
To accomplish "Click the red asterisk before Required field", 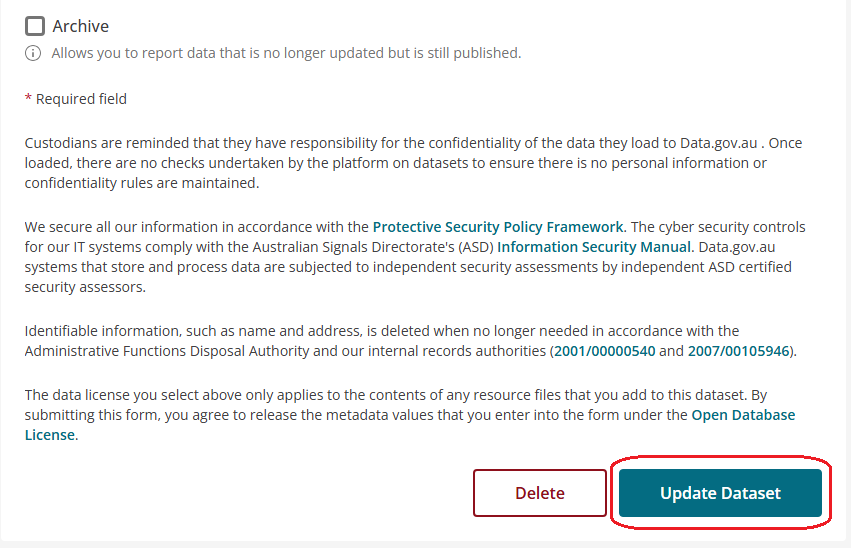I will [x=28, y=99].
